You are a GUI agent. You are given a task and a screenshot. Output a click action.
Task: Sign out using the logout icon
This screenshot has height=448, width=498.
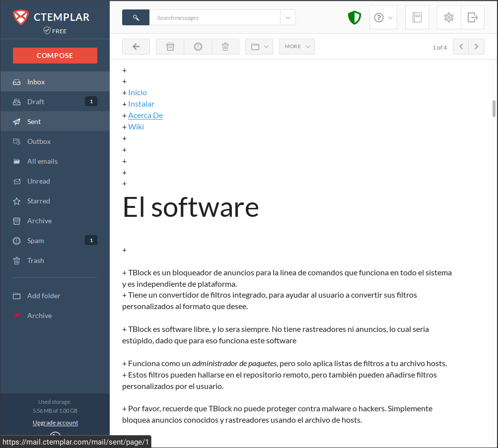click(472, 17)
